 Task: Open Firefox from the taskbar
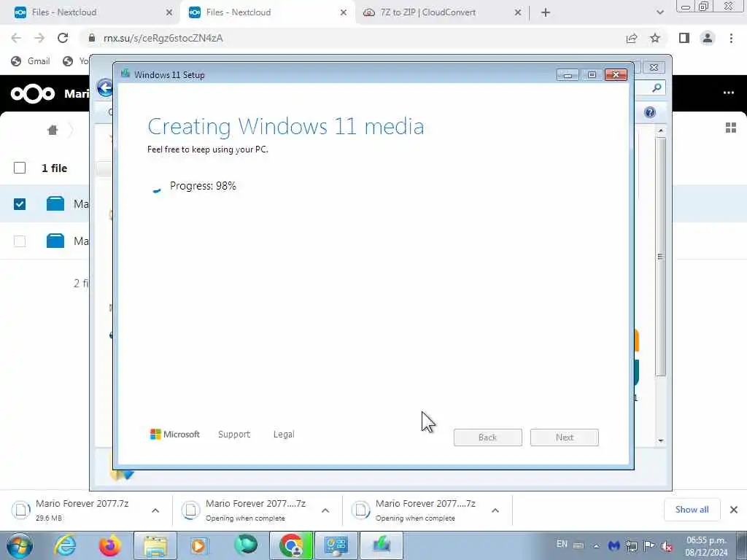click(x=110, y=545)
